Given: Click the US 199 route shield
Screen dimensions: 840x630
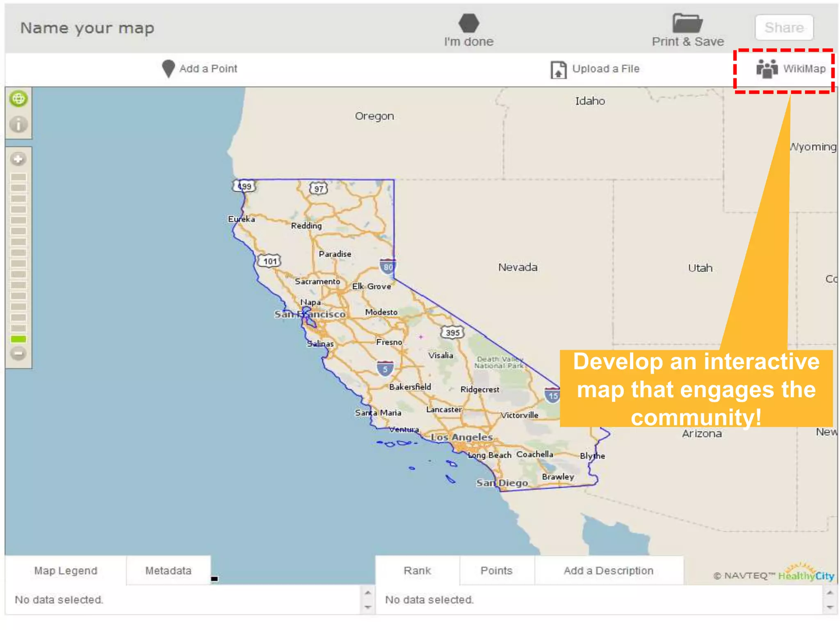Looking at the screenshot, I should click(x=244, y=186).
